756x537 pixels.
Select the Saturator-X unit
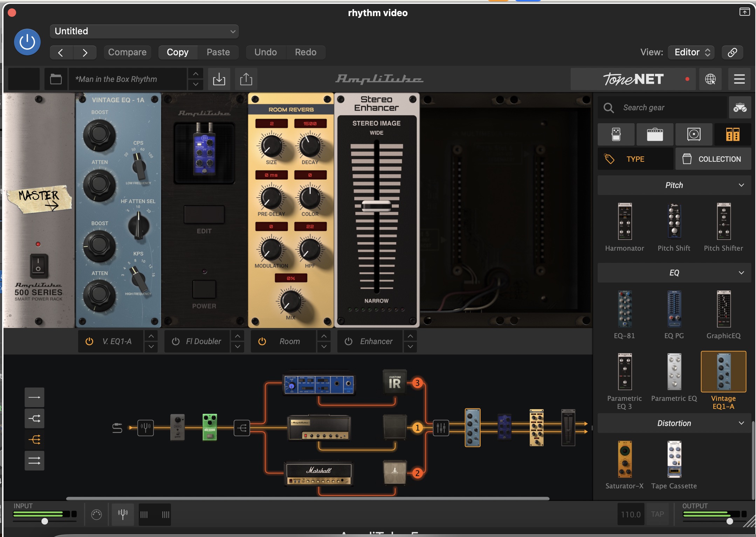point(625,465)
